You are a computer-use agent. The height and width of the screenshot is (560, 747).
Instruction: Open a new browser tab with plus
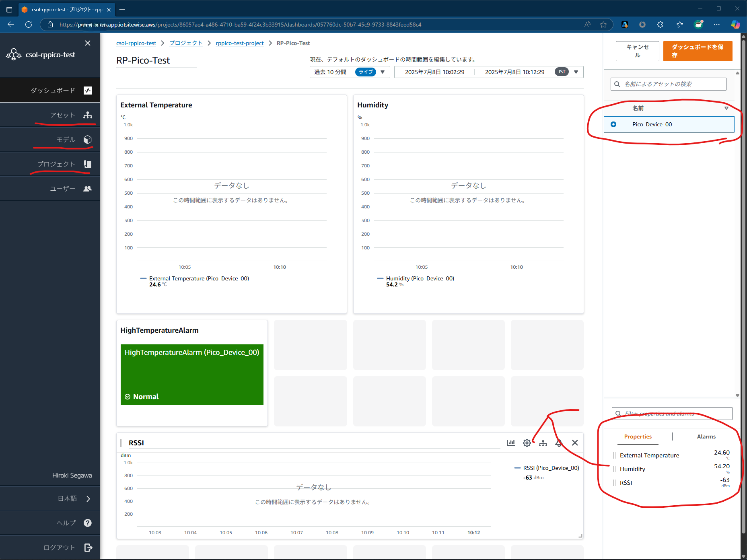coord(122,9)
